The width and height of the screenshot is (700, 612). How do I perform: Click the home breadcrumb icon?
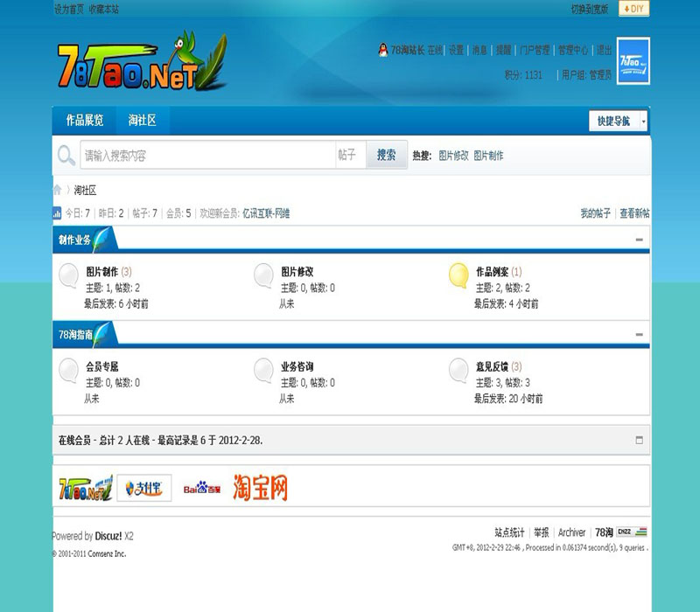point(57,190)
